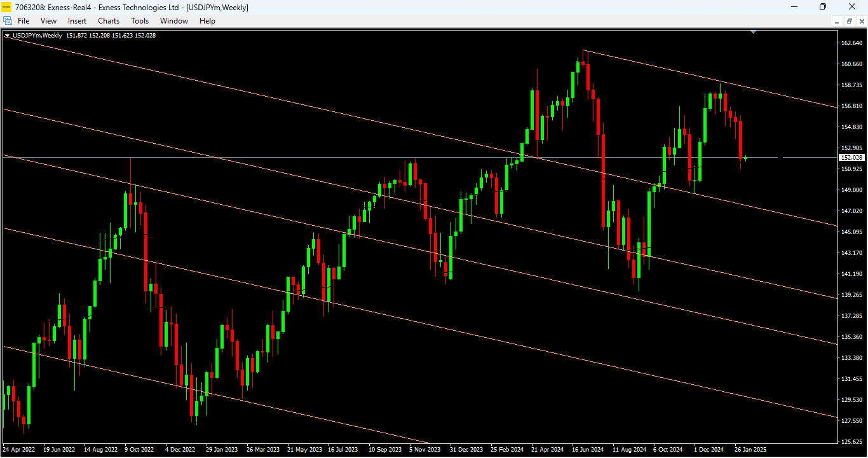The image size is (868, 458).
Task: Click the USDJPYm,Weekly symbol label on chart
Action: click(37, 36)
